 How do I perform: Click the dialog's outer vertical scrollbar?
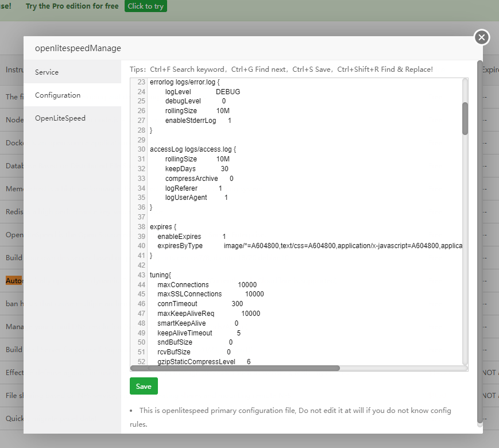(480, 242)
